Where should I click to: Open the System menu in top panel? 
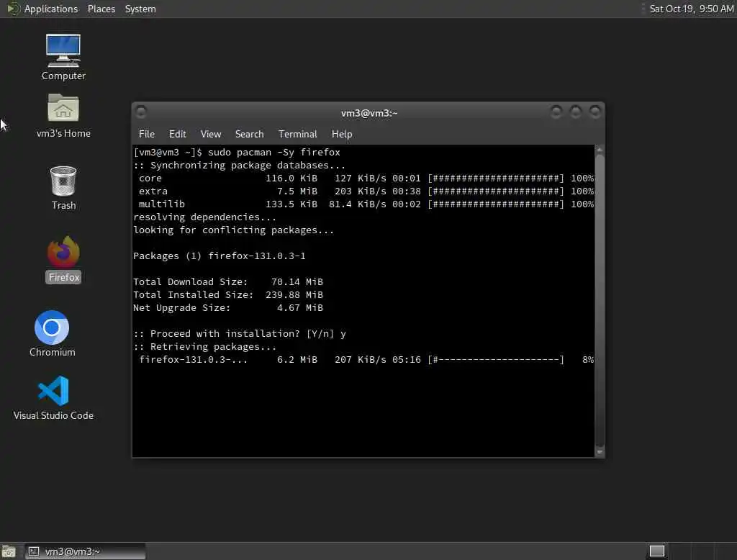click(140, 9)
